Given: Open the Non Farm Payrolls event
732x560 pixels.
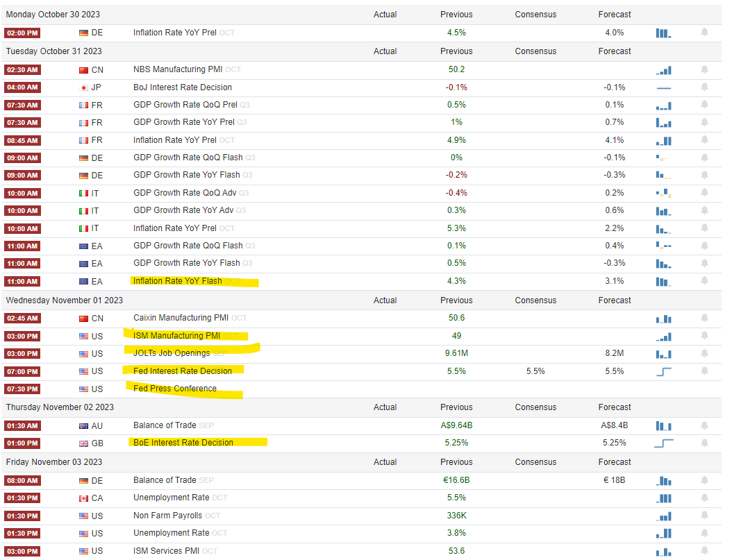Looking at the screenshot, I should [x=167, y=515].
